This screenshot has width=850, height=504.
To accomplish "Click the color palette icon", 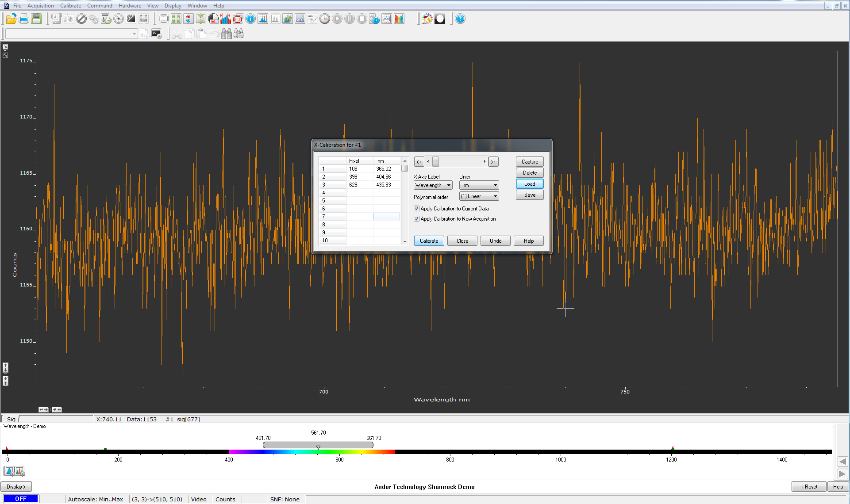I will 427,19.
